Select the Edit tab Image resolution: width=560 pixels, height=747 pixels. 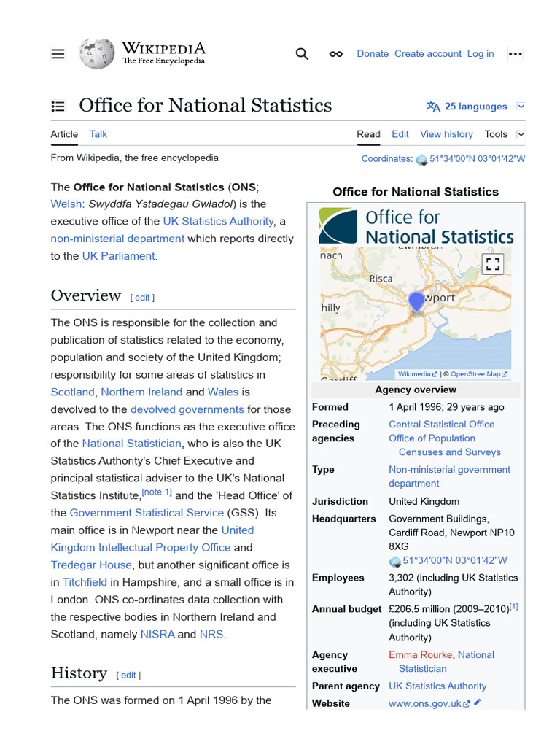coord(400,134)
